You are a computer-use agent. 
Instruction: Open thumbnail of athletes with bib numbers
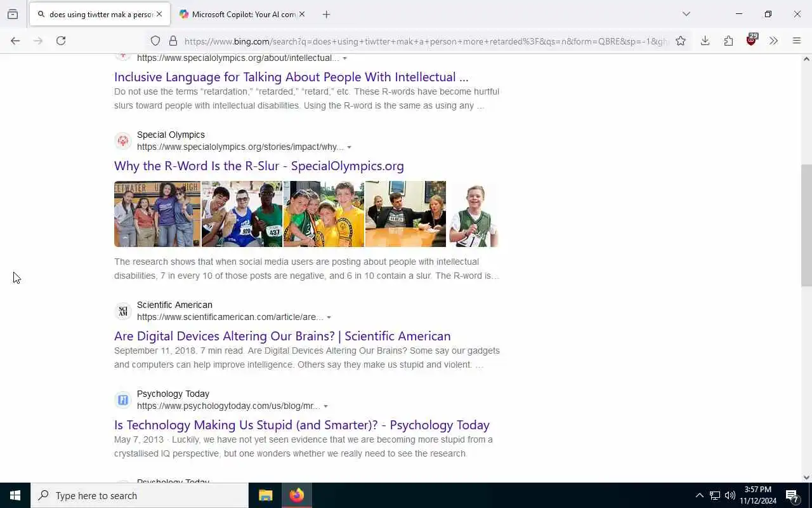pyautogui.click(x=242, y=214)
